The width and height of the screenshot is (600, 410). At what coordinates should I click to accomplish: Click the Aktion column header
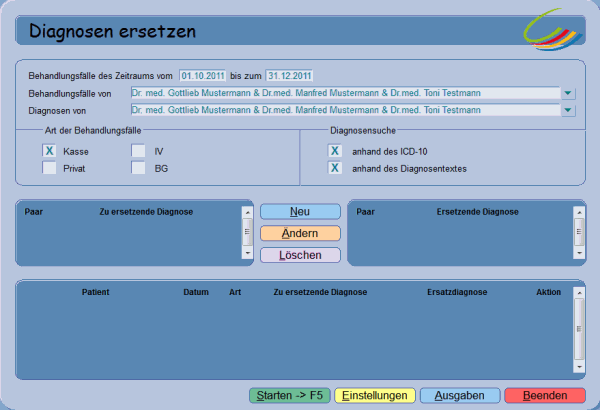548,292
